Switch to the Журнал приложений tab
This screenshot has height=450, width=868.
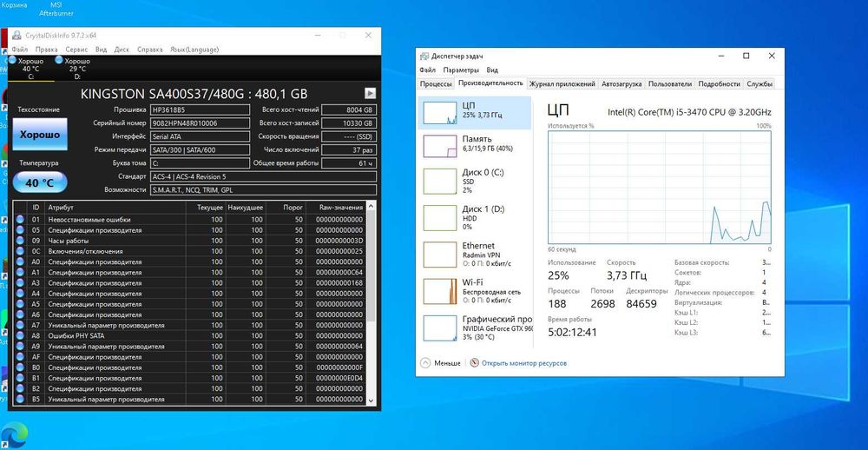[562, 84]
